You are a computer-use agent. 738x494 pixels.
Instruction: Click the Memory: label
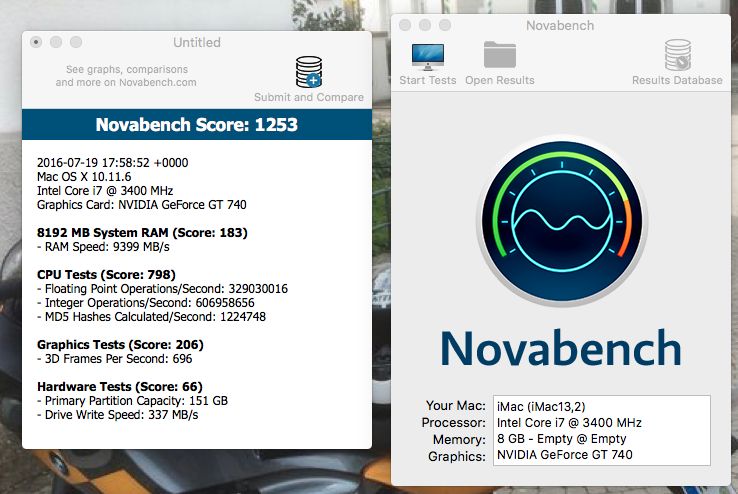[x=459, y=439]
